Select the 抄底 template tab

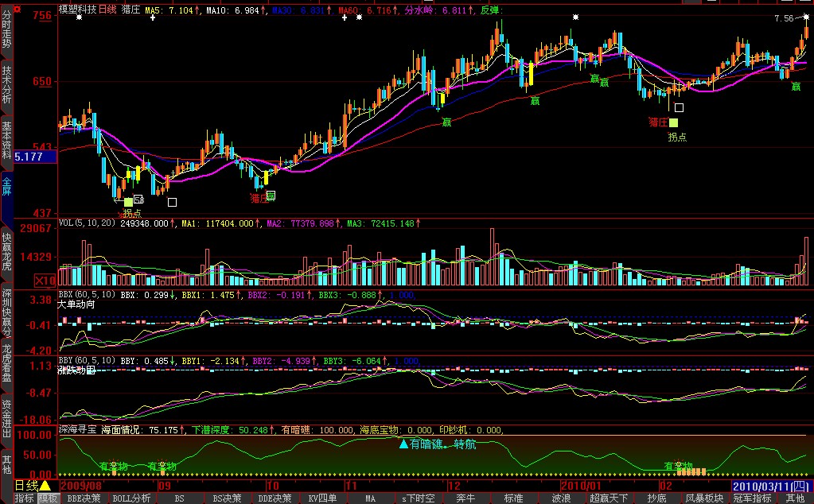click(x=656, y=498)
